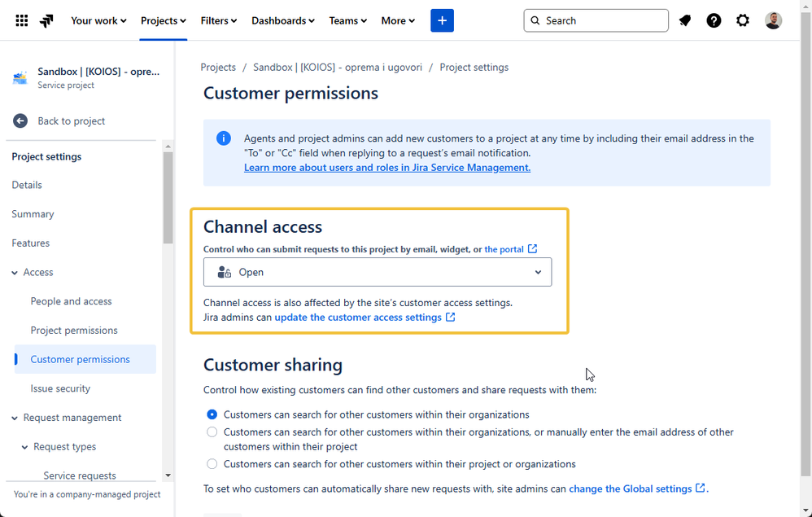Open the Your work dropdown menu

tap(98, 20)
